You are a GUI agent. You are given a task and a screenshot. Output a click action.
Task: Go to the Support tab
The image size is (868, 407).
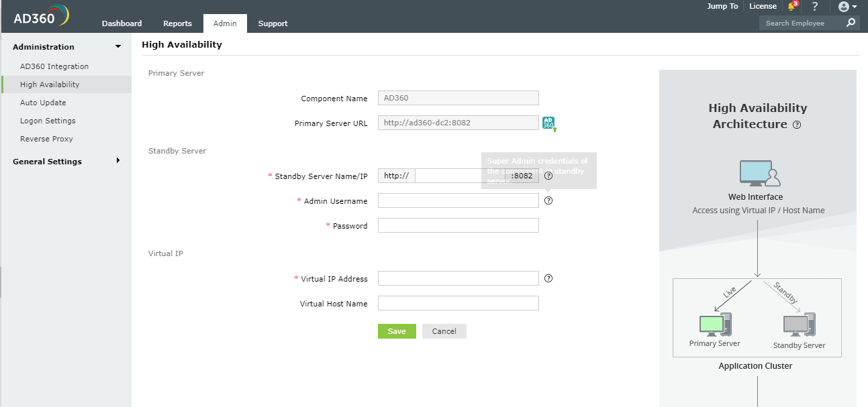coord(273,23)
